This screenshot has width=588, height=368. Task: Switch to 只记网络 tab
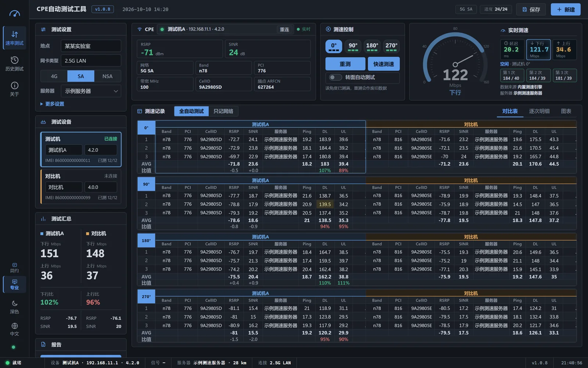click(223, 111)
